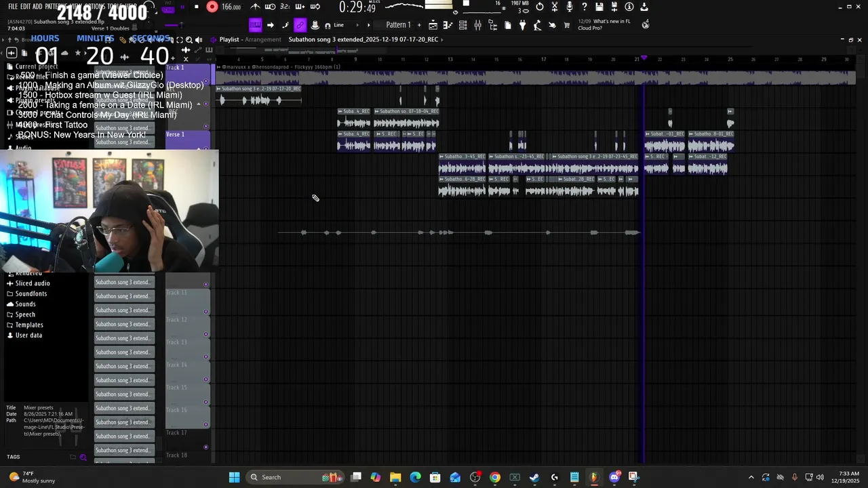Toggle the purple link multilink controllers button
This screenshot has width=868, height=488.
pos(300,25)
